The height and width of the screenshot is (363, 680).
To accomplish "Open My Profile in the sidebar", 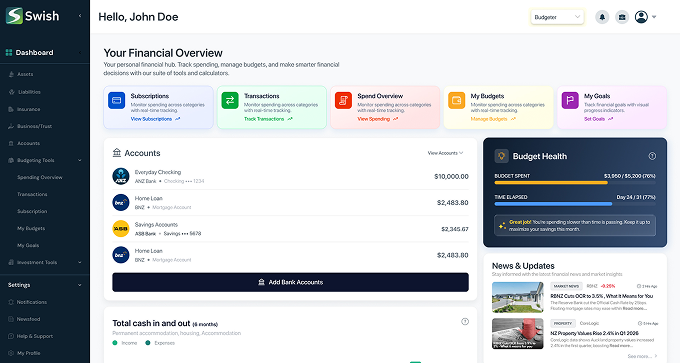I will [x=29, y=353].
